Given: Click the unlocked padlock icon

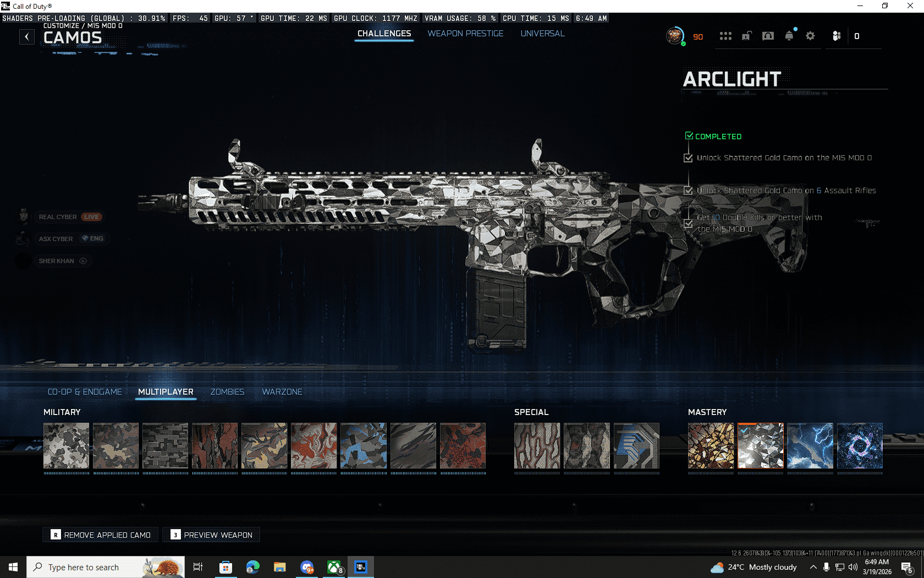Looking at the screenshot, I should tap(746, 36).
